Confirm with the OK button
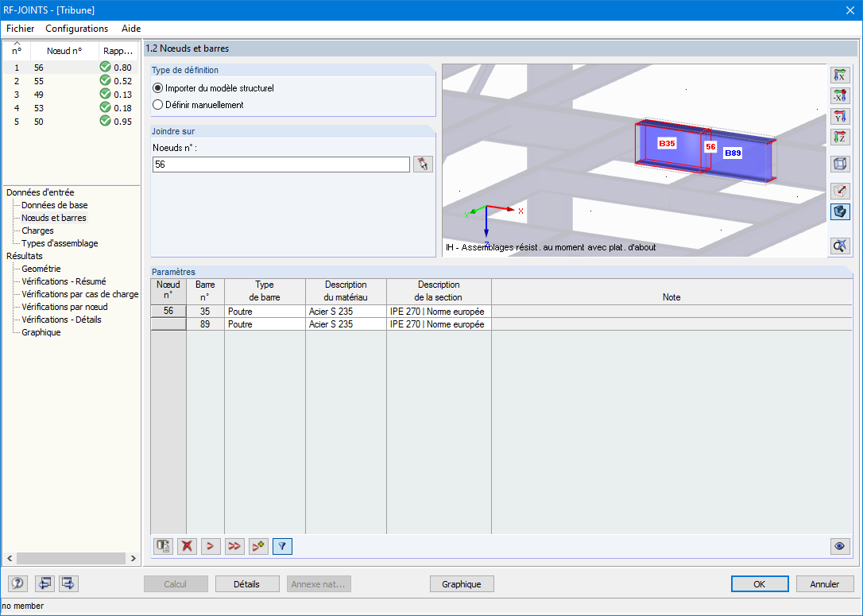Screen dimensions: 863x616 click(760, 584)
